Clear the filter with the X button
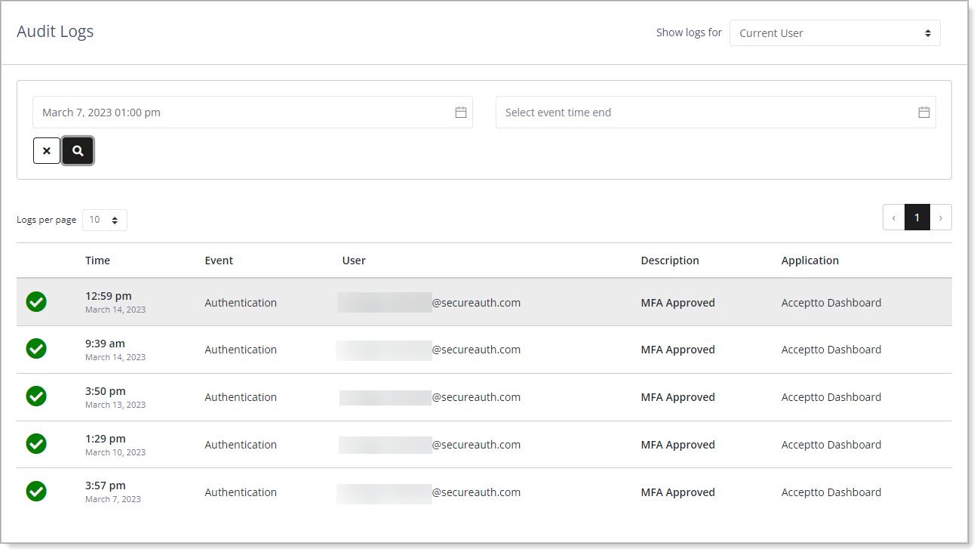 (x=47, y=151)
